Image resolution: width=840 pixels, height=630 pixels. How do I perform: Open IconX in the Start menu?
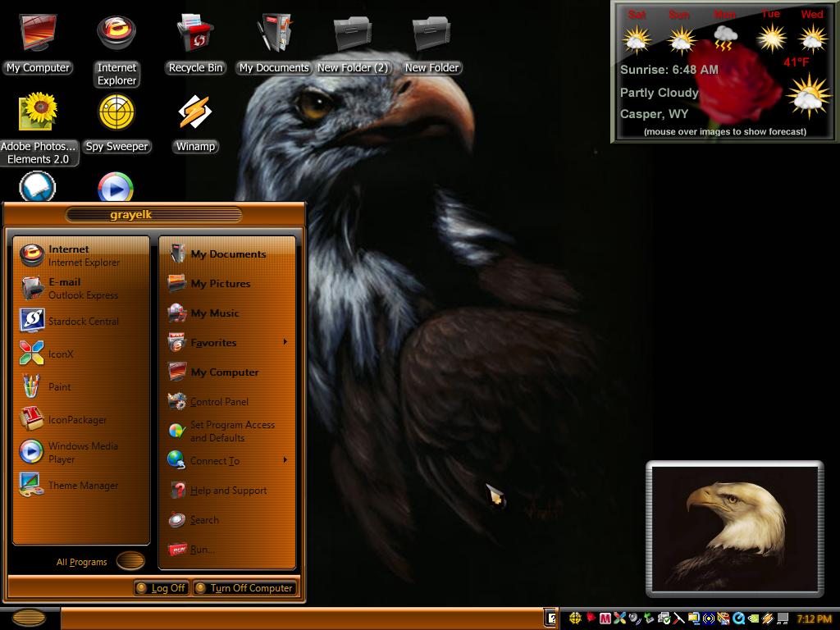click(80, 354)
